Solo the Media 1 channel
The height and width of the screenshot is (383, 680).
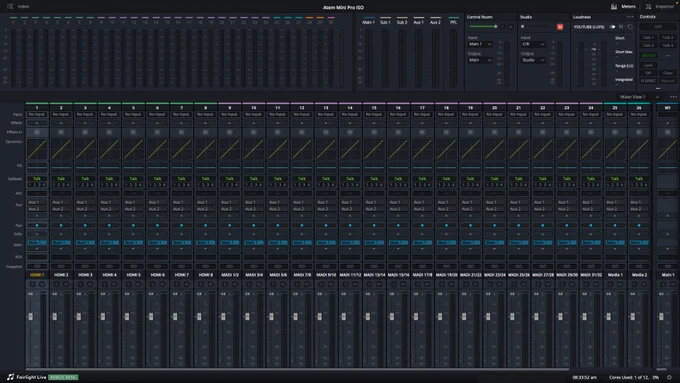pos(610,284)
